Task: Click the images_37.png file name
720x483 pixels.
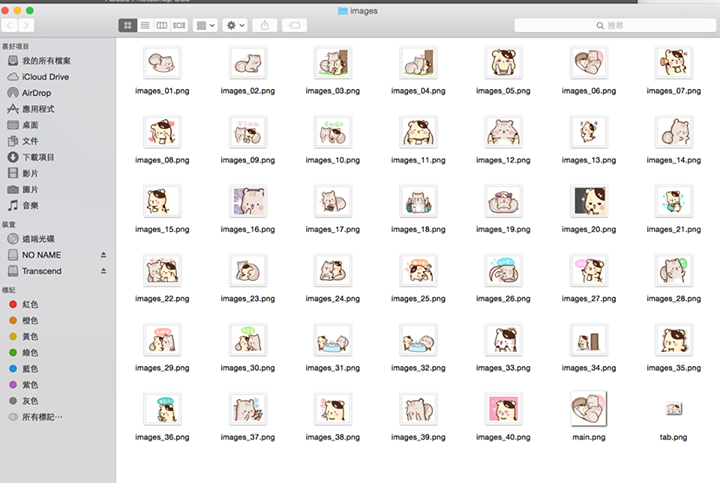Action: click(248, 438)
